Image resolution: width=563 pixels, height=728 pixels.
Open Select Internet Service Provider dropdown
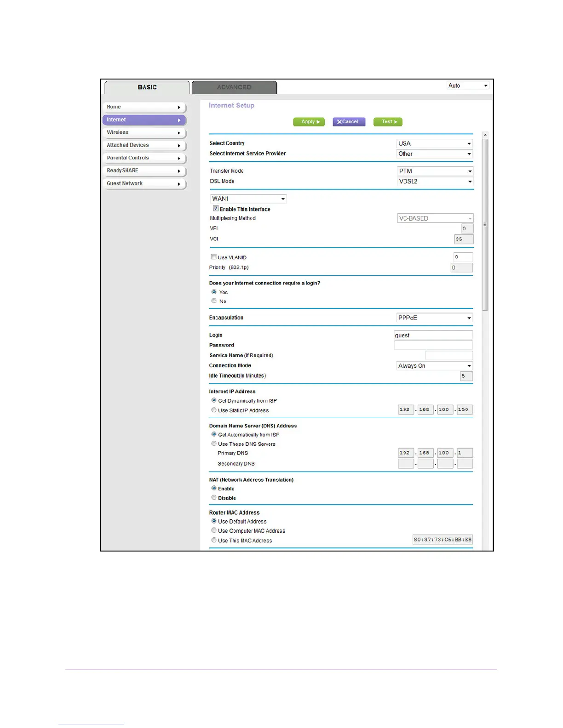tap(435, 154)
